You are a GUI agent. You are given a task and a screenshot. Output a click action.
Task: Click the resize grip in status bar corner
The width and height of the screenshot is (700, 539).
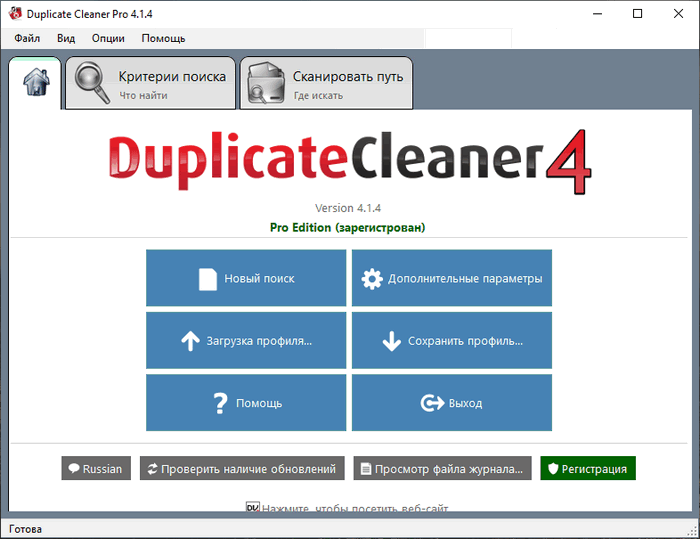[x=693, y=531]
